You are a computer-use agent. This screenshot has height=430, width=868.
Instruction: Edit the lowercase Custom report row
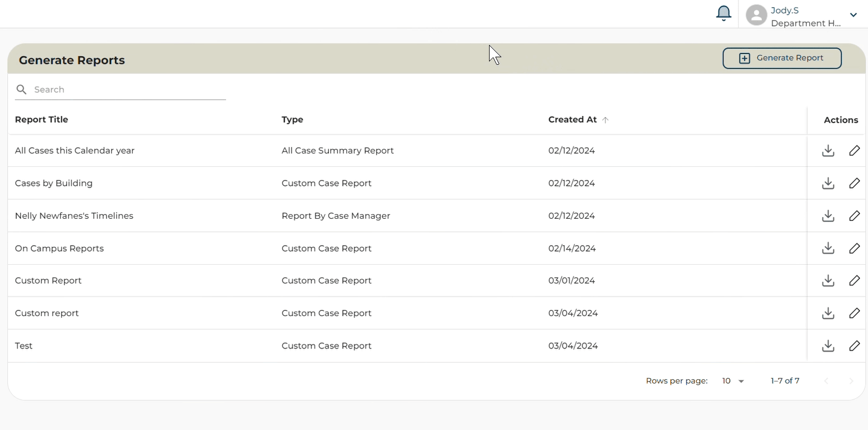click(854, 313)
